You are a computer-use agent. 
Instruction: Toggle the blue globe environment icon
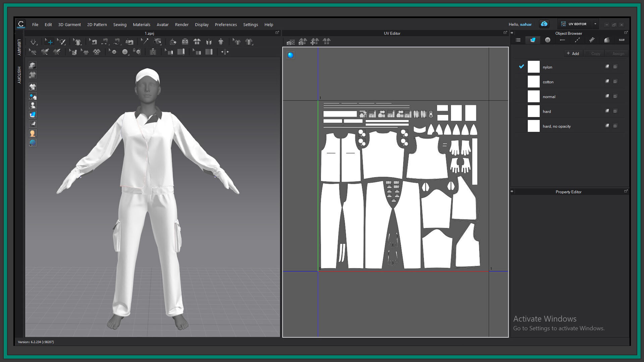point(33,143)
